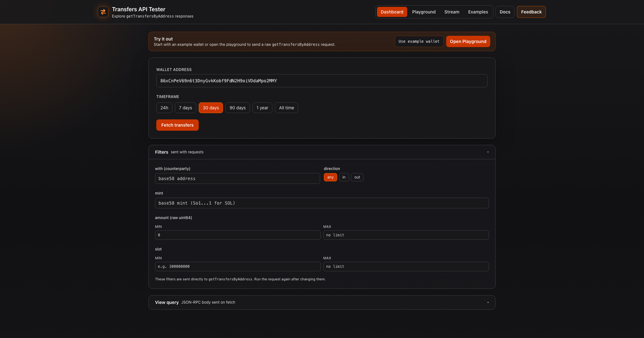Click the 'WALLET ADDRESS' label
Screen dimensions: 644x338
click(x=174, y=70)
